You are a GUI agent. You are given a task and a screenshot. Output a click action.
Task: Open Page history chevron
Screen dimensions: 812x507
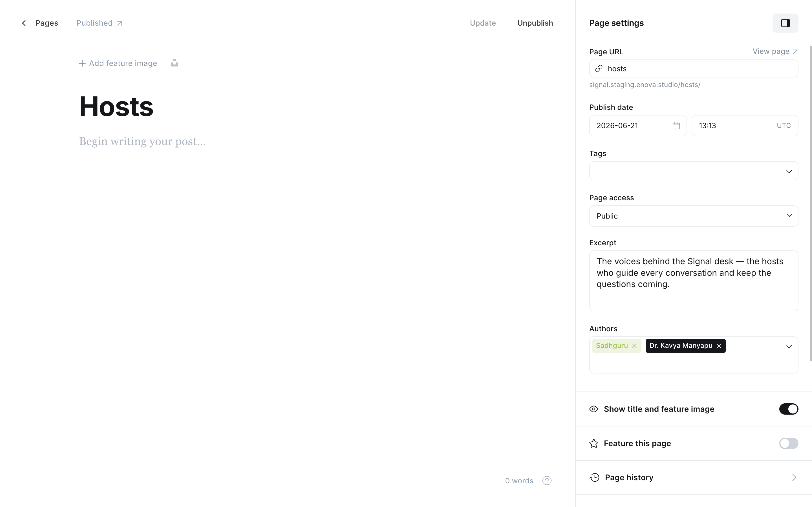794,477
